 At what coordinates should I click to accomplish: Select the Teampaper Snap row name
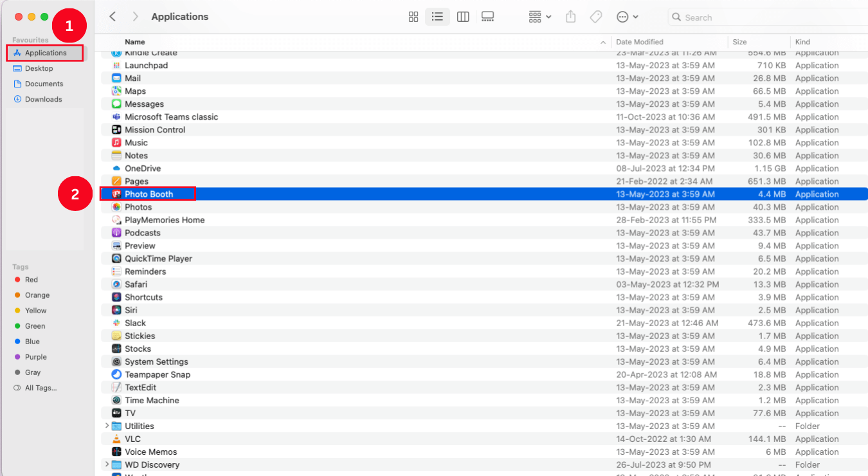pos(158,374)
